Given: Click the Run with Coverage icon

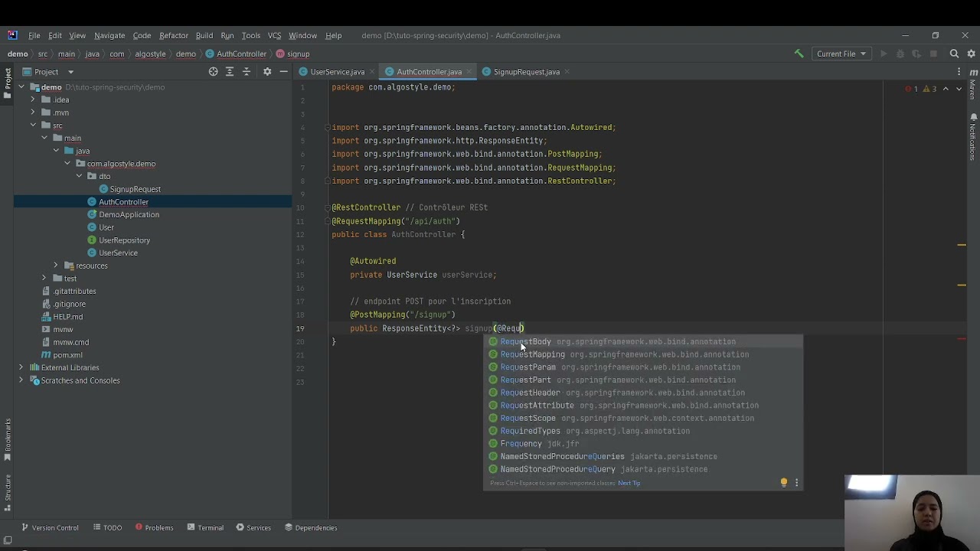Looking at the screenshot, I should tap(916, 54).
